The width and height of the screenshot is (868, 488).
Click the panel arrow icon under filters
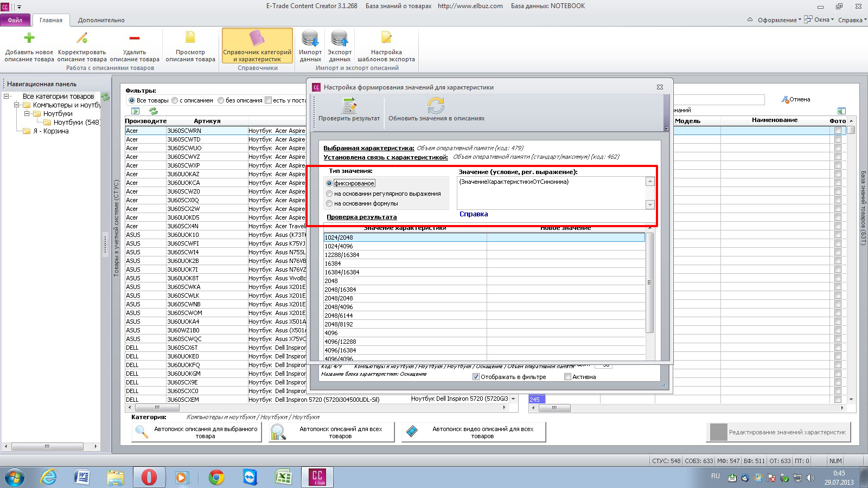[136, 111]
